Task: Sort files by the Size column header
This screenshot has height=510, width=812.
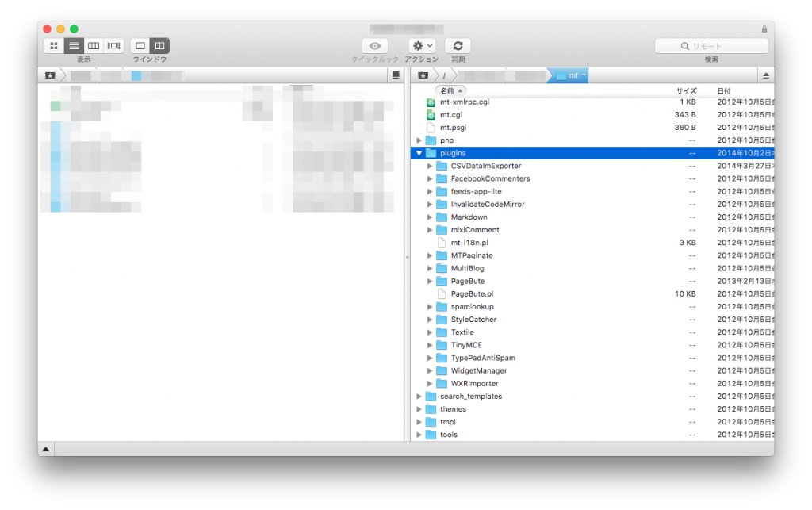Action: point(685,90)
